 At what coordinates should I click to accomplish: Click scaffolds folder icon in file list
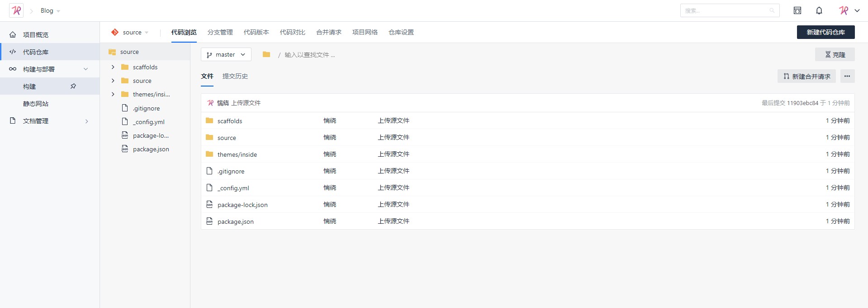(209, 120)
